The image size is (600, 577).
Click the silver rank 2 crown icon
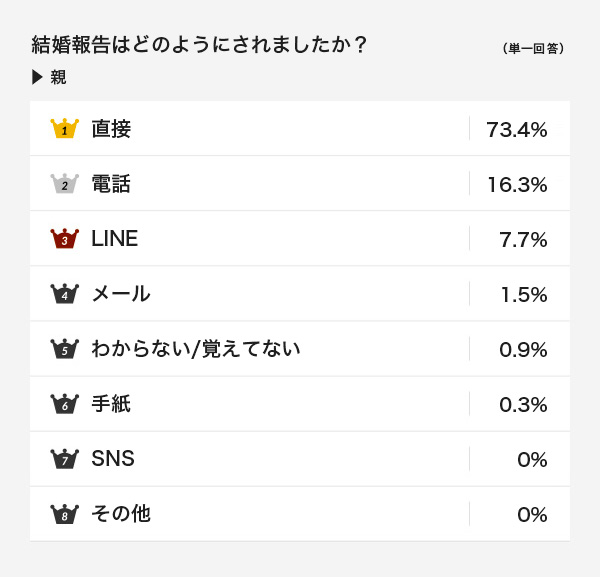point(65,183)
